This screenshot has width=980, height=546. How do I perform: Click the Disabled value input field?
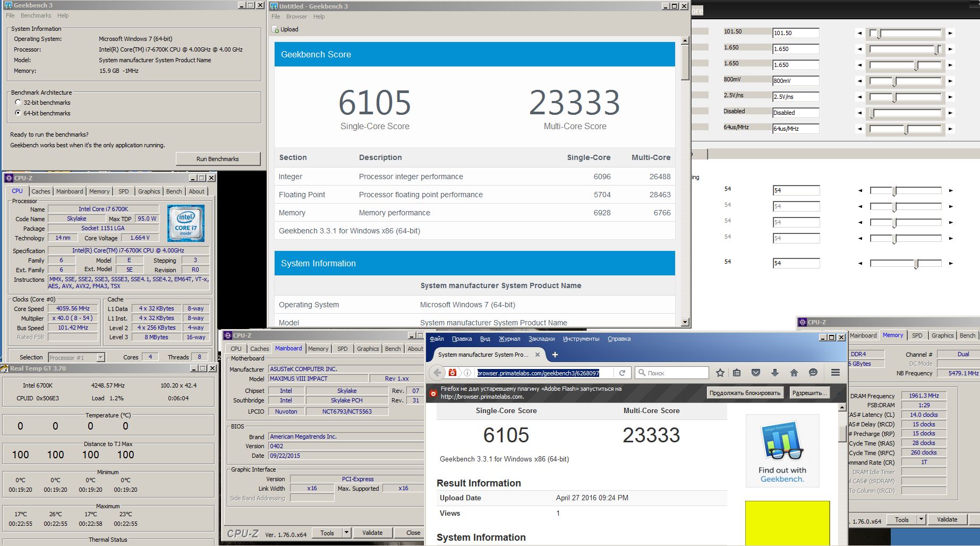796,113
